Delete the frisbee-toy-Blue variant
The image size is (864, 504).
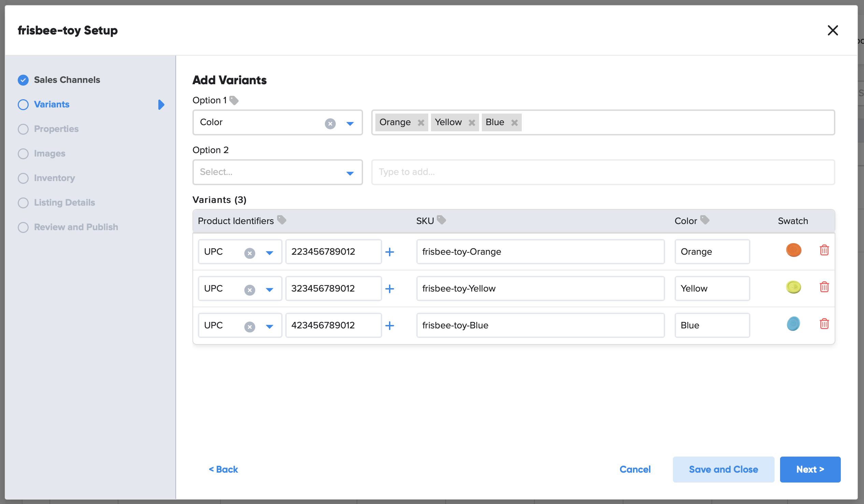(824, 324)
